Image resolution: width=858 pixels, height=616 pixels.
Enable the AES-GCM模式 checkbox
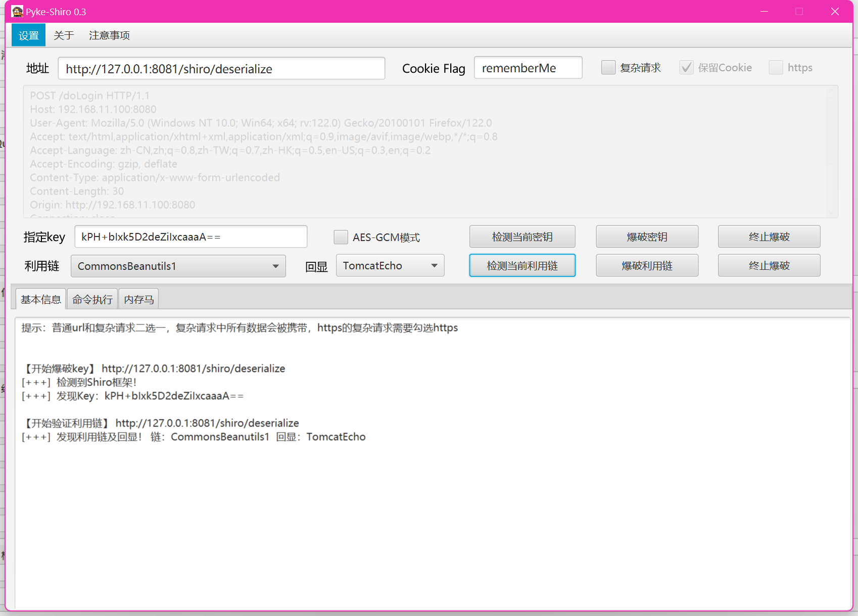(341, 237)
